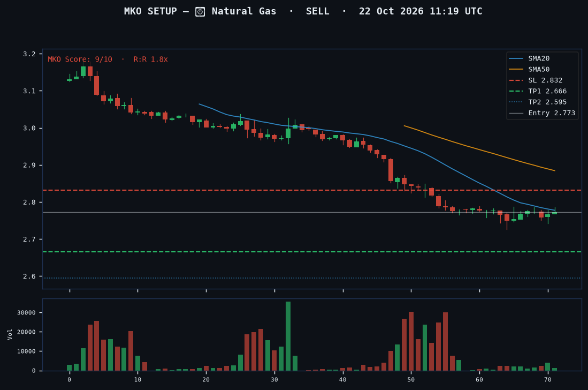Screen dimensions: 588x390
Task: Click the x-axis label 40
Action: pos(343,380)
